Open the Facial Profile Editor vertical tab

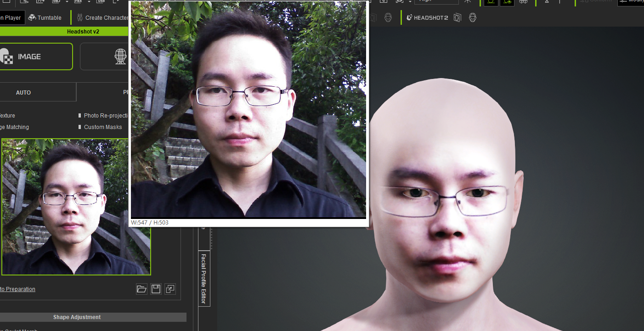(204, 279)
